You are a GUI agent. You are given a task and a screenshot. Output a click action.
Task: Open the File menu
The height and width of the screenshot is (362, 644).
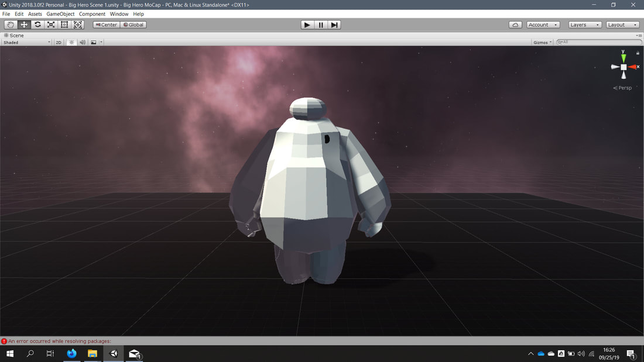6,13
